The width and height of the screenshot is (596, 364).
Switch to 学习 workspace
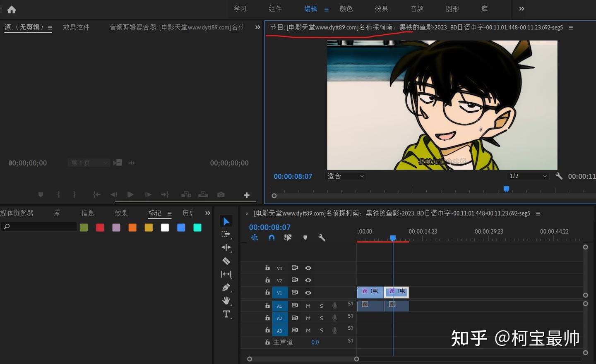point(240,9)
